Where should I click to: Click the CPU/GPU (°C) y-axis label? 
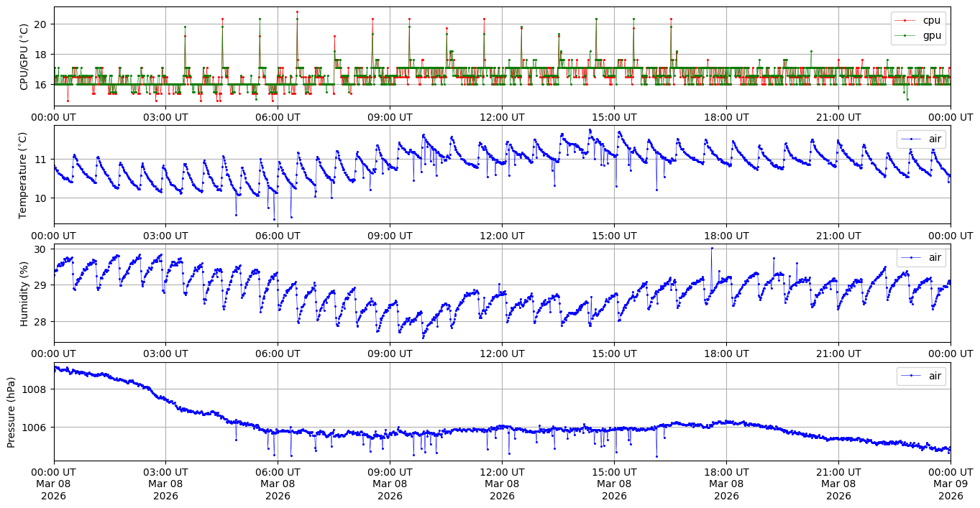(24, 57)
